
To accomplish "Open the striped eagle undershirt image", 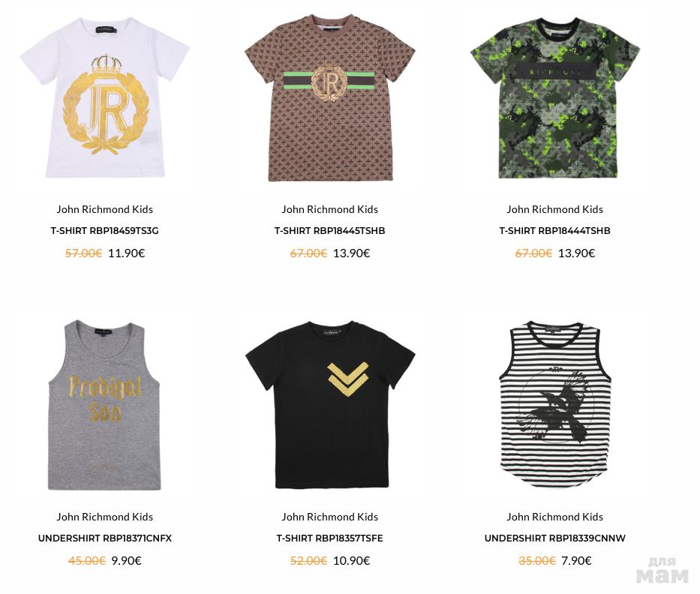I will click(555, 404).
